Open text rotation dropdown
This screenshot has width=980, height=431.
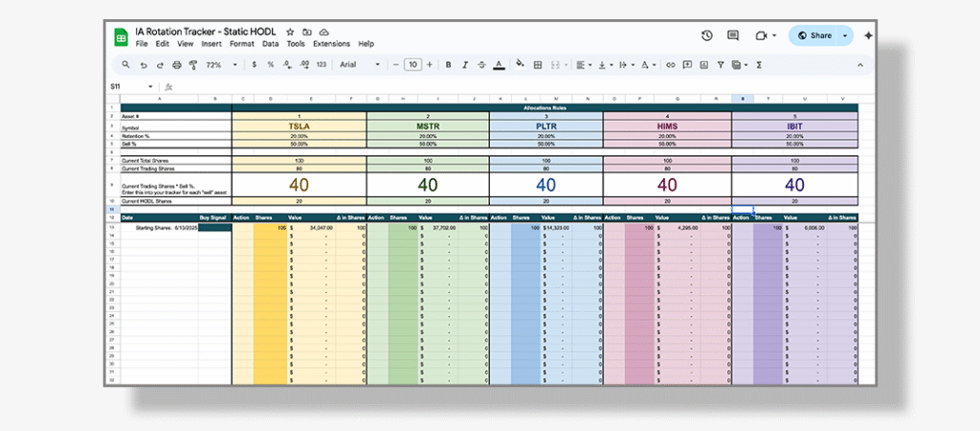[x=648, y=64]
